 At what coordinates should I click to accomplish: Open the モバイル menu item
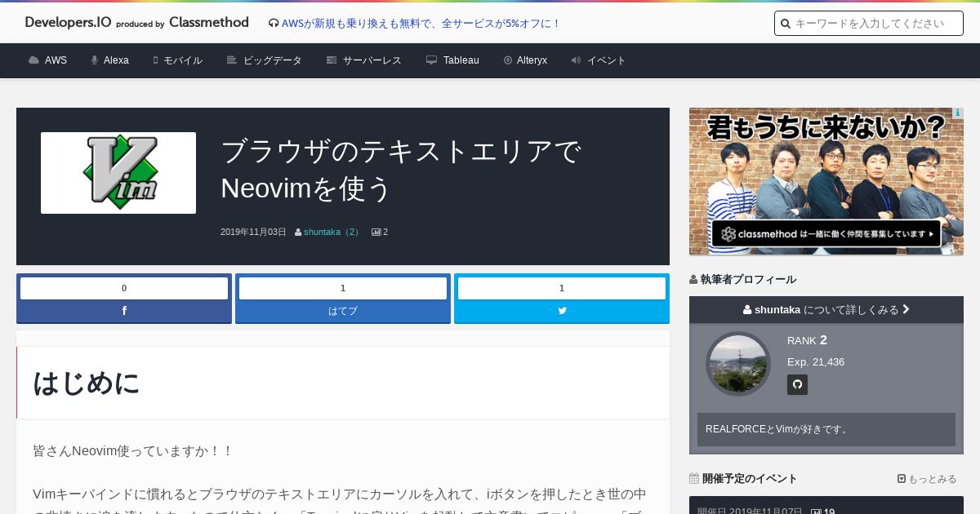177,60
